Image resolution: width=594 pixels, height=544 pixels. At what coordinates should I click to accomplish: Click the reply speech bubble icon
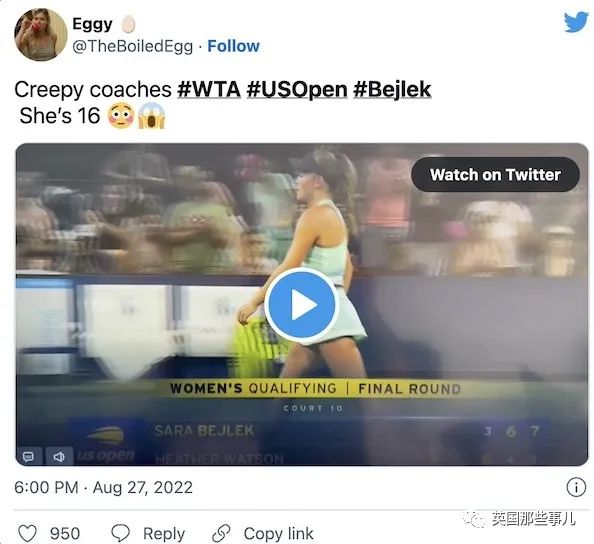(x=120, y=533)
